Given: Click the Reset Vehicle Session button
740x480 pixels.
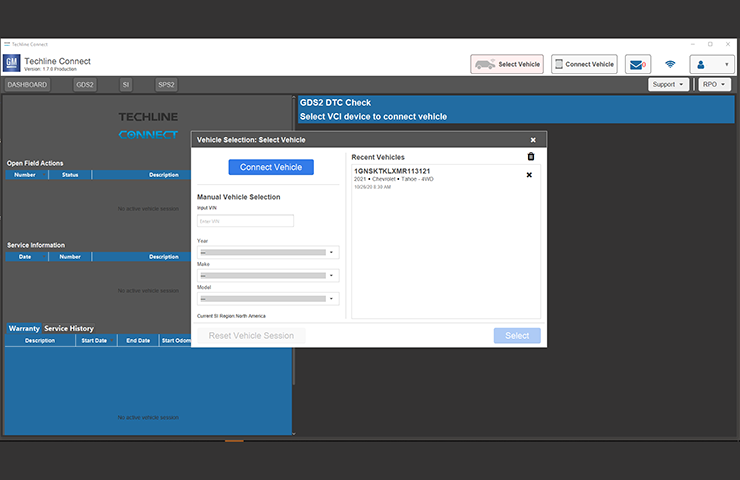Looking at the screenshot, I should (x=252, y=336).
